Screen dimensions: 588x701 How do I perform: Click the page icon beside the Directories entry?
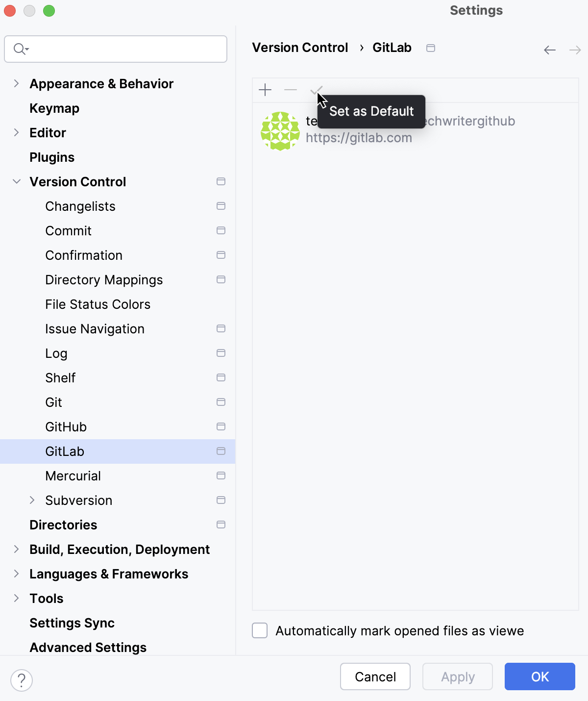click(221, 525)
